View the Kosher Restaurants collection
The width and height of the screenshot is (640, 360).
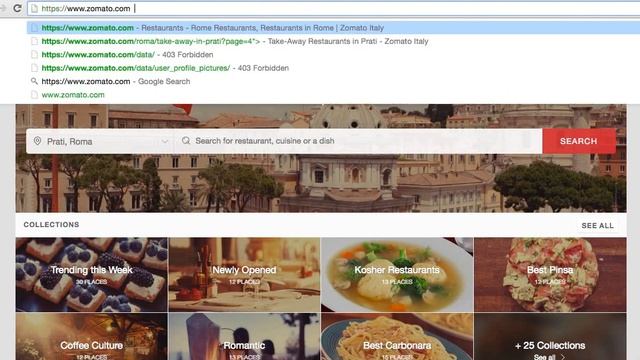[397, 275]
